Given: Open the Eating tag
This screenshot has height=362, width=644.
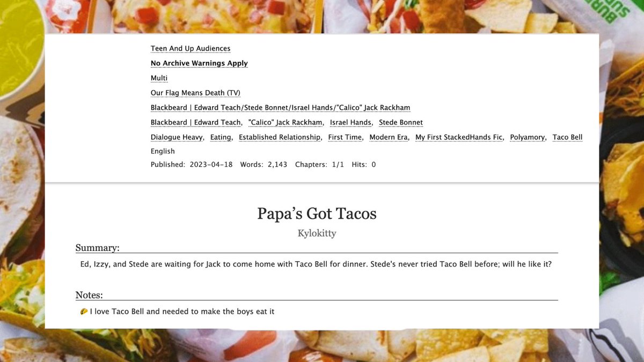Looking at the screenshot, I should point(221,137).
